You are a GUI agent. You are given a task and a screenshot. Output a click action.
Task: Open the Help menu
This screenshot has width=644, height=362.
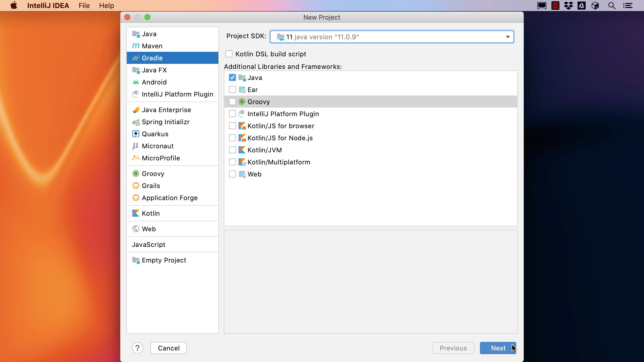[x=106, y=6]
